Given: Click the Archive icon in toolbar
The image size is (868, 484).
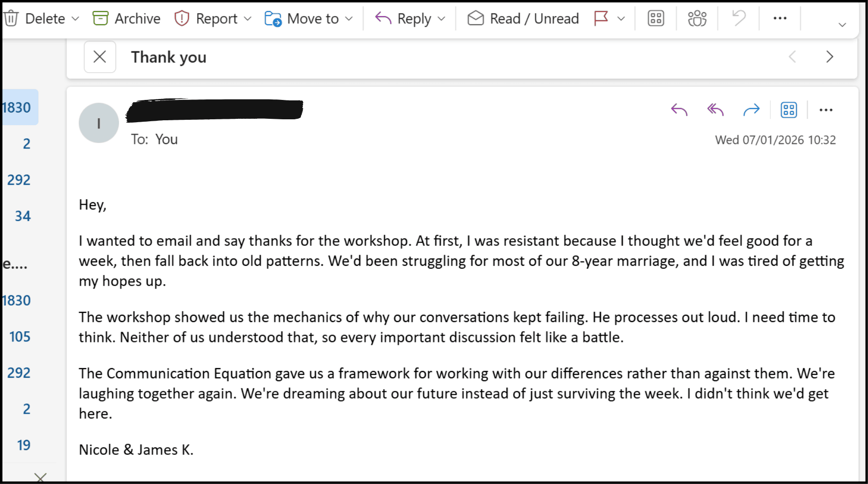Looking at the screenshot, I should coord(100,18).
